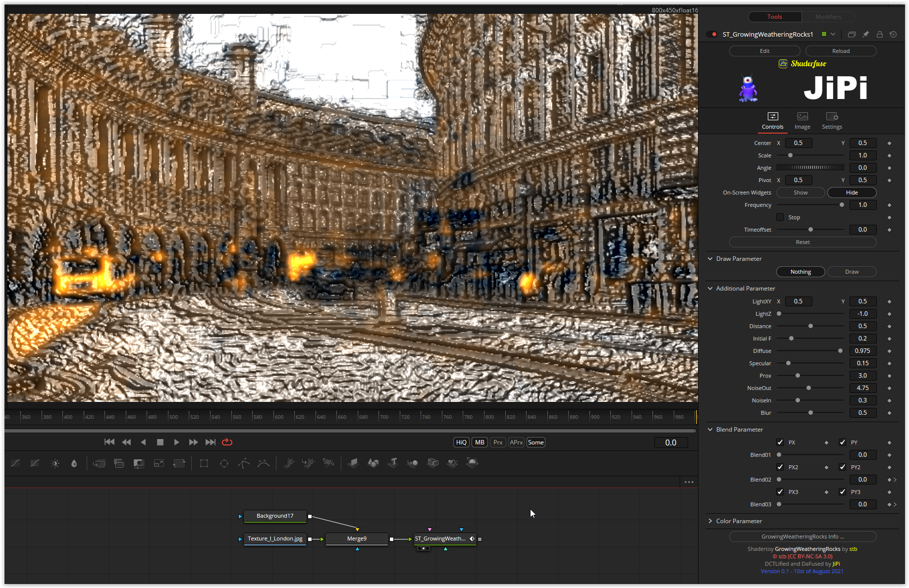Add an Image Plane 3D node

tap(353, 463)
